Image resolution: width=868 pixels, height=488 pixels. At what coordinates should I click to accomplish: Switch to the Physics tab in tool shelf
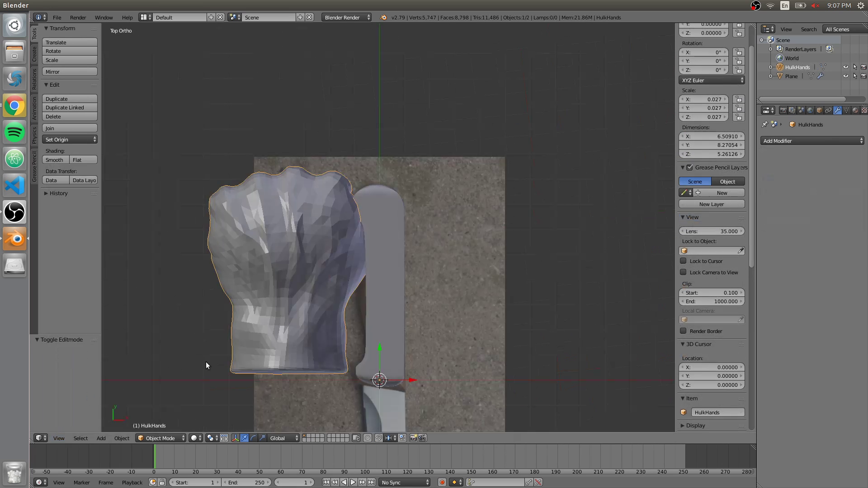point(34,135)
